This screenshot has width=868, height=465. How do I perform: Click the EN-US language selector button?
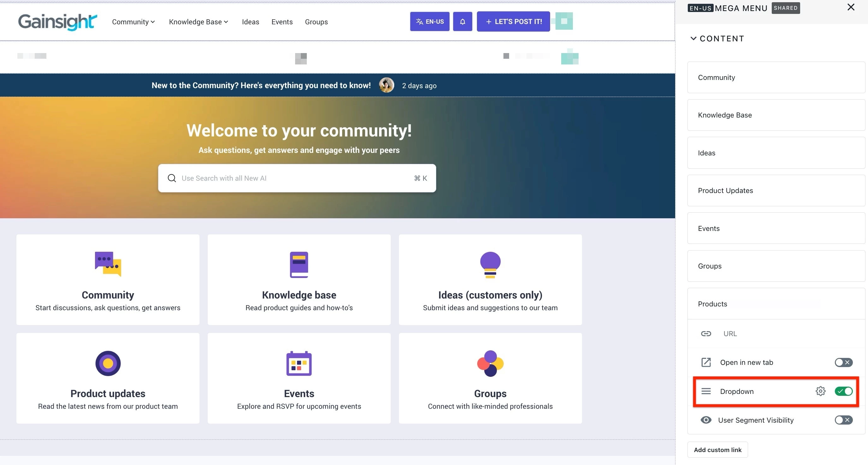pos(430,21)
